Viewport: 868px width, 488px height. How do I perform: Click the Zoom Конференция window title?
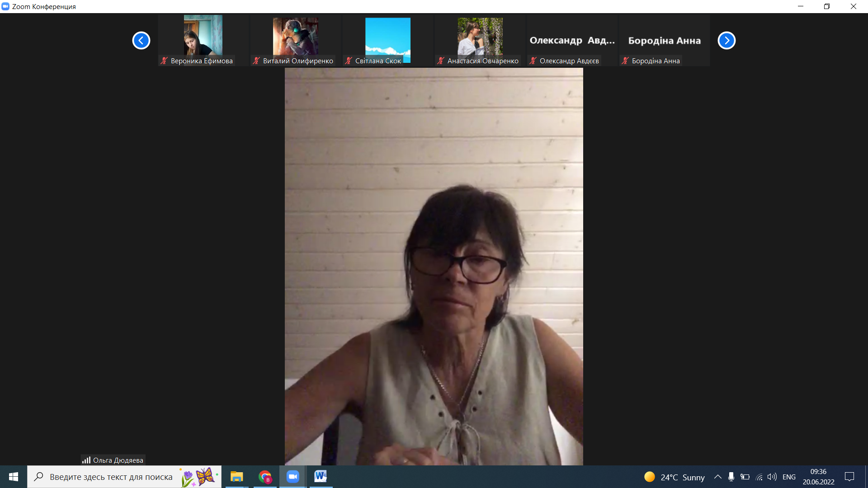(44, 6)
